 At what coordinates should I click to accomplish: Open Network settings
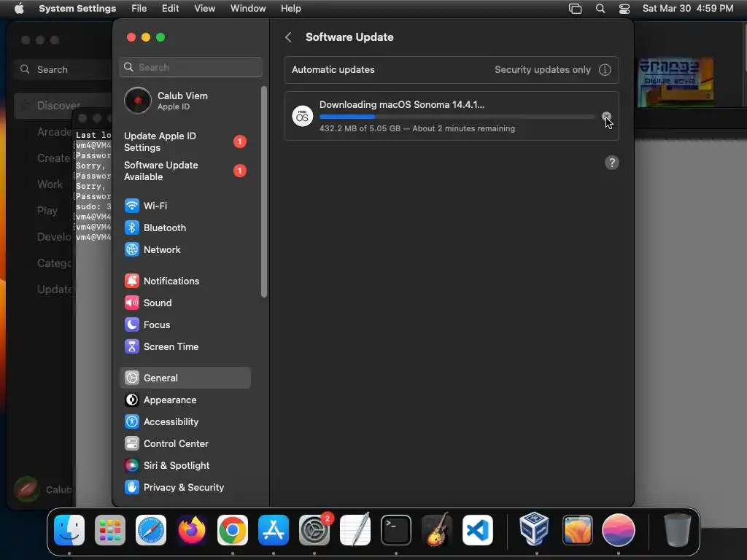coord(185,249)
